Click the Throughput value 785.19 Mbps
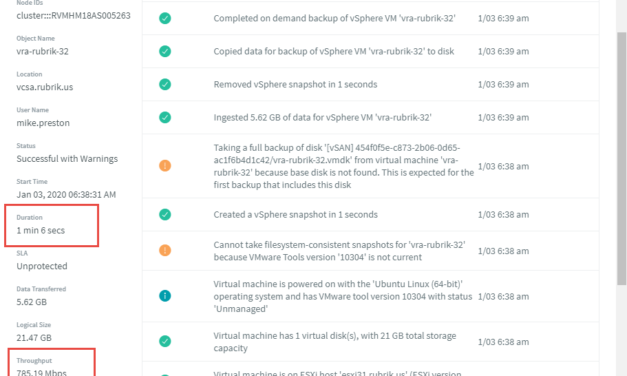 pyautogui.click(x=42, y=372)
